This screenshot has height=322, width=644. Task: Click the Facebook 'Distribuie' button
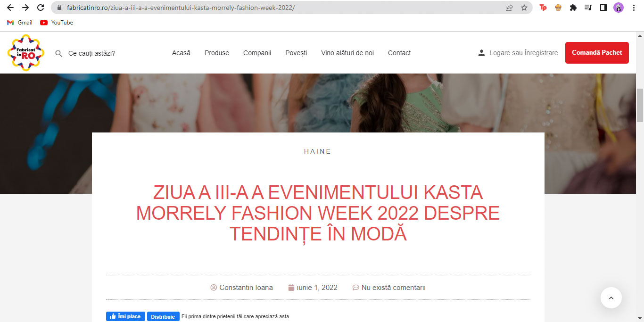163,316
